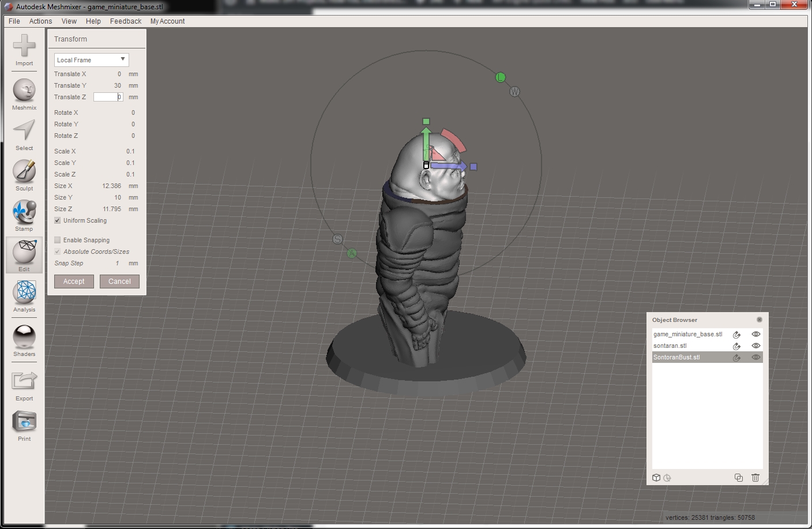This screenshot has height=529, width=812.
Task: Click the Scale X value 0.1
Action: tap(130, 151)
